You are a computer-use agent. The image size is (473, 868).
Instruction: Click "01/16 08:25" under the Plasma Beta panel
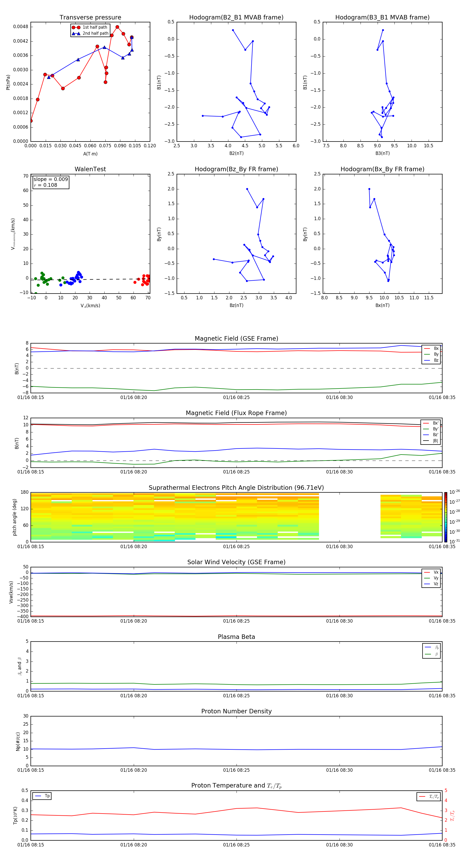tap(236, 696)
